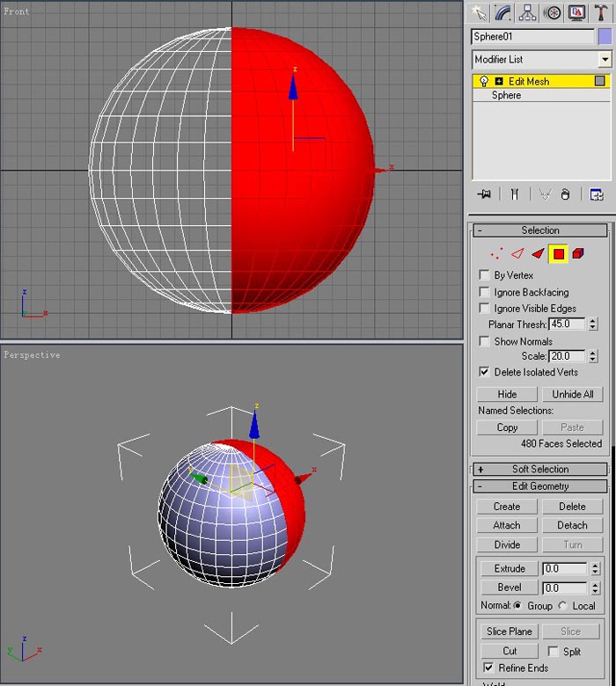Select the Group normal radio button
The width and height of the screenshot is (616, 686).
coord(517,605)
